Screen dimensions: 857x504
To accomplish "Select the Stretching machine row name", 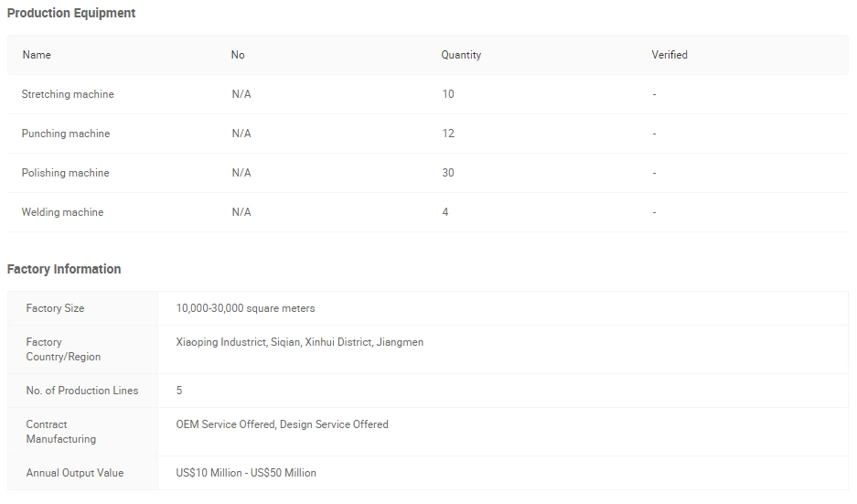I will click(68, 94).
